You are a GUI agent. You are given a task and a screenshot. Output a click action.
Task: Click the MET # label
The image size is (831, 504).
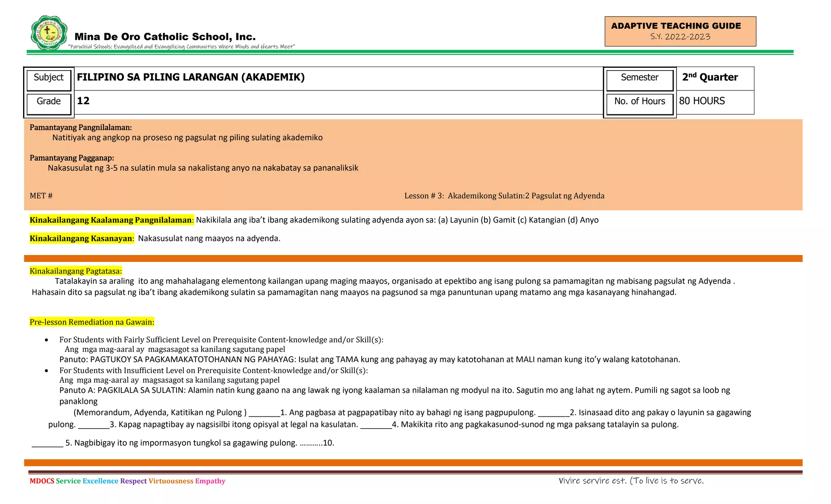(41, 196)
